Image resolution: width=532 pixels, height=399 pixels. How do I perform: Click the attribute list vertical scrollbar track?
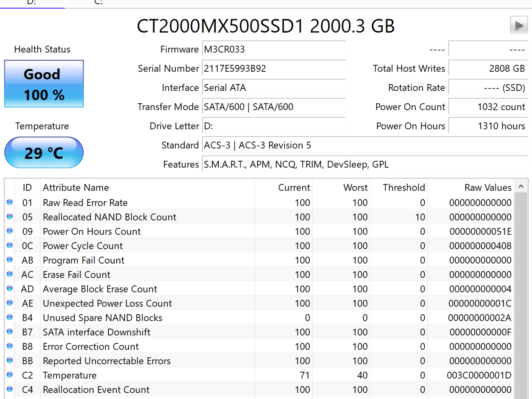tap(521, 296)
